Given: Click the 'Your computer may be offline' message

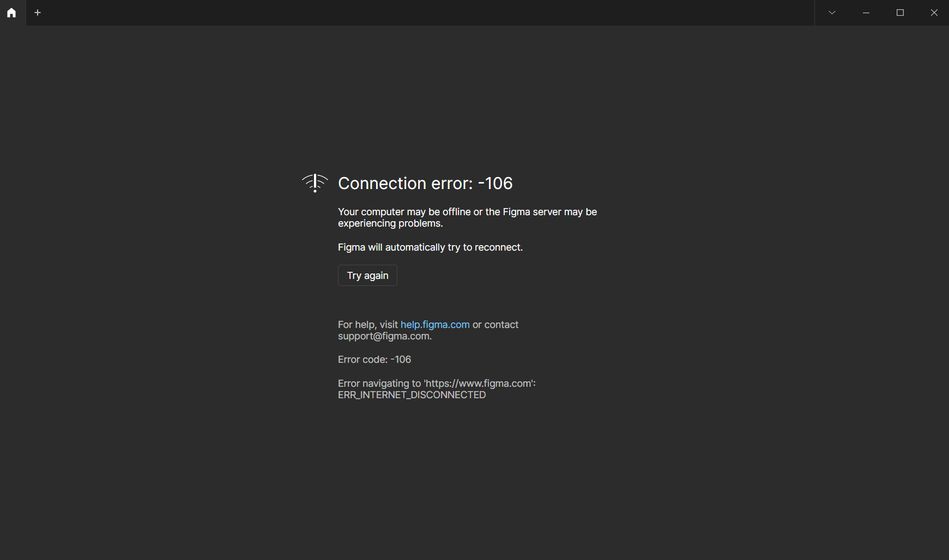Looking at the screenshot, I should 467,217.
